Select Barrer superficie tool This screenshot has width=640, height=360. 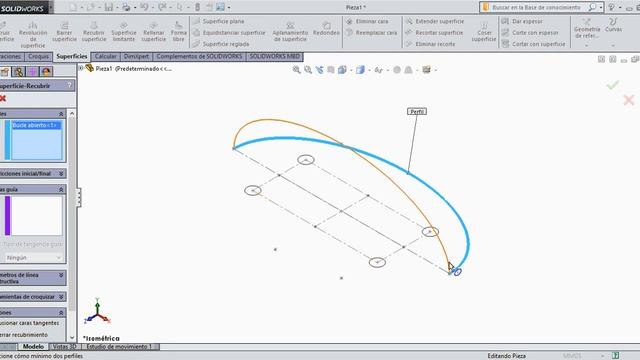[x=64, y=32]
